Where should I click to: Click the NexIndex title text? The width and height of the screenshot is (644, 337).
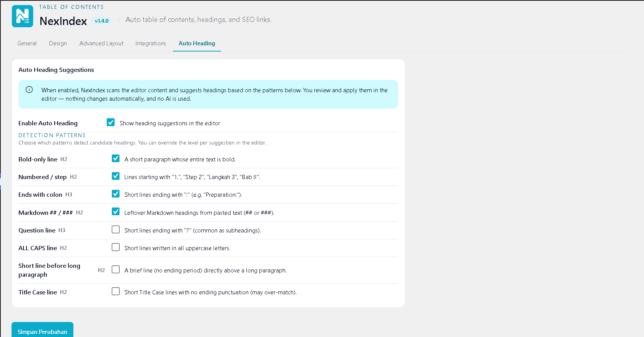coord(63,21)
